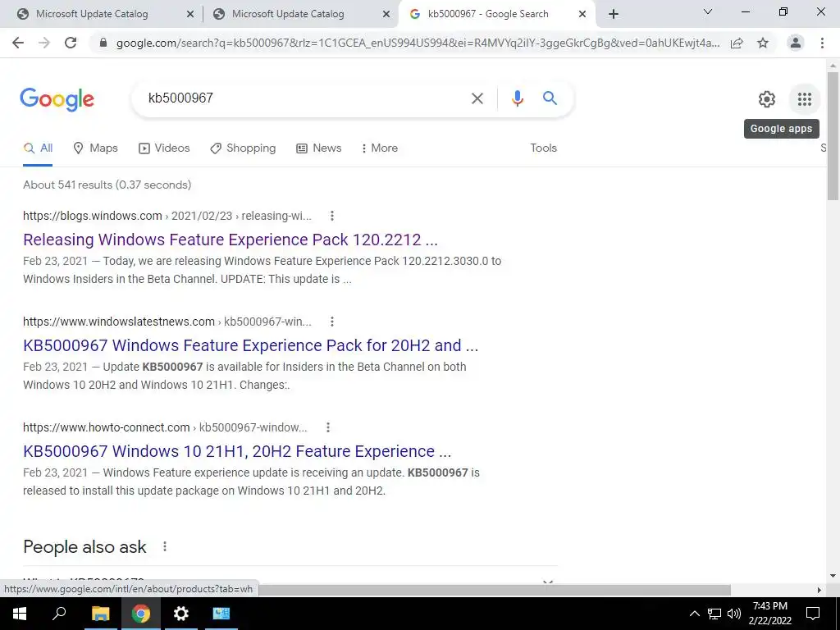
Task: Open the Server Manager taskbar icon
Action: point(221,614)
